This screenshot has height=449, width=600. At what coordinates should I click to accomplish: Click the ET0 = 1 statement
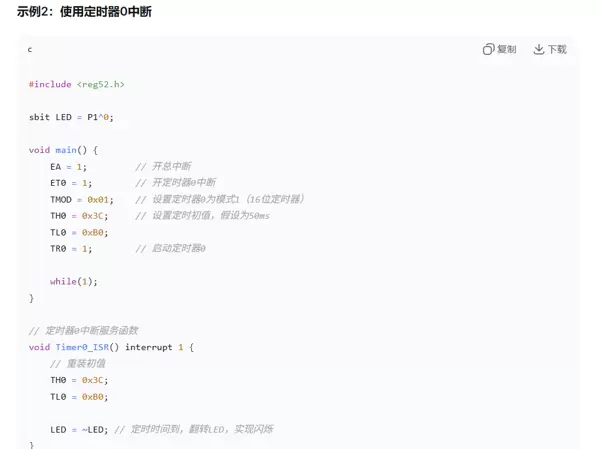tap(72, 183)
